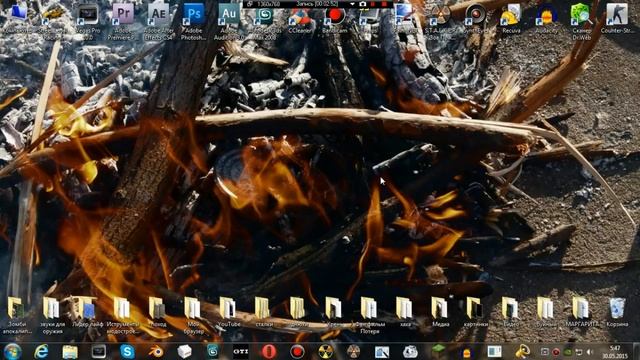The image size is (640, 360).
Task: Launch Blender from the taskbar
Action: click(x=156, y=351)
